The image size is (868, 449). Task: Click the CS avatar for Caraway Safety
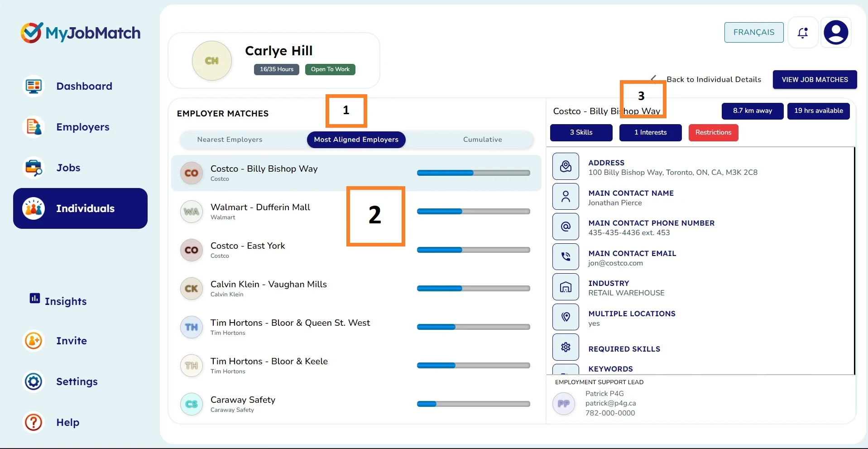tap(192, 404)
